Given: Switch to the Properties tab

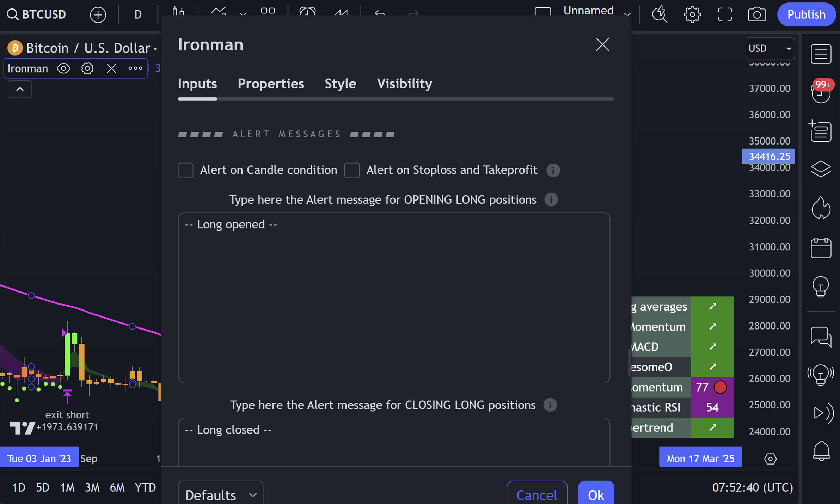Looking at the screenshot, I should pyautogui.click(x=271, y=84).
